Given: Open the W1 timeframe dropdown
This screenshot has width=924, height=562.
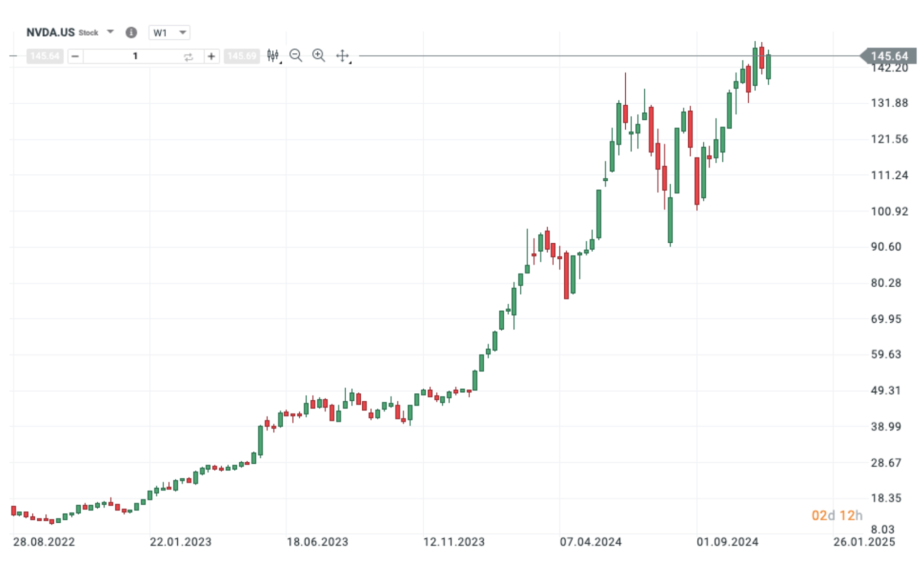Looking at the screenshot, I should pos(169,33).
